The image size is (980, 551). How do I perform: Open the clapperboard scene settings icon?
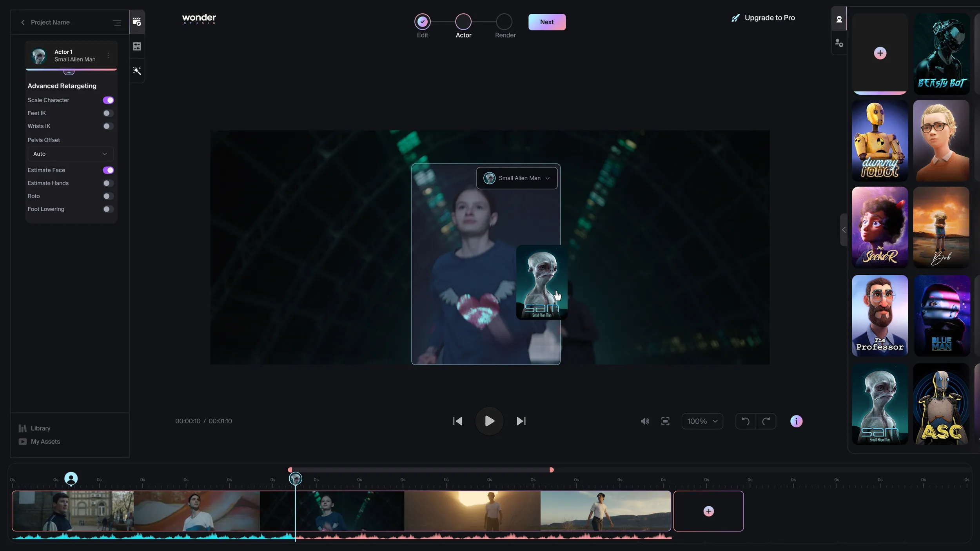pyautogui.click(x=137, y=22)
